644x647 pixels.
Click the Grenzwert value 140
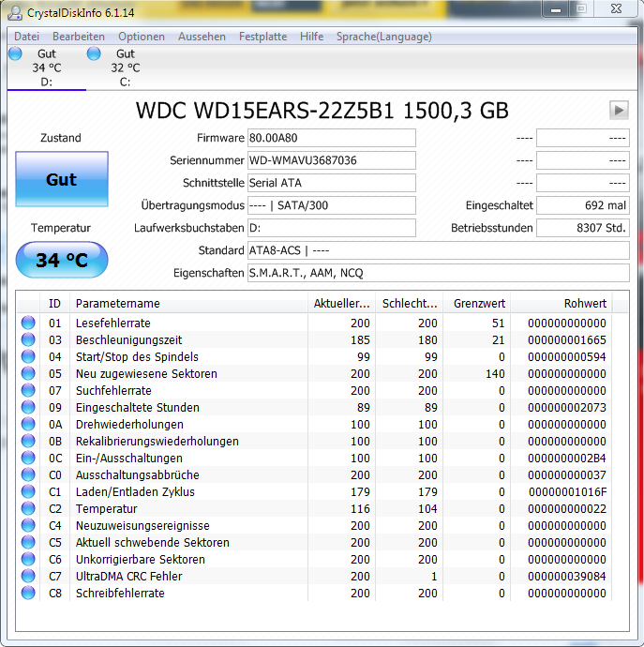pyautogui.click(x=495, y=374)
